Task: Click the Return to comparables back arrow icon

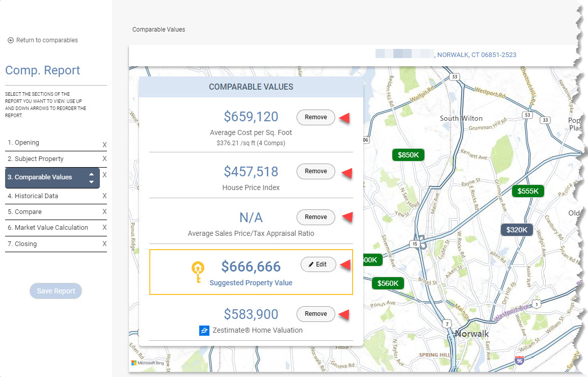Action: pos(11,40)
